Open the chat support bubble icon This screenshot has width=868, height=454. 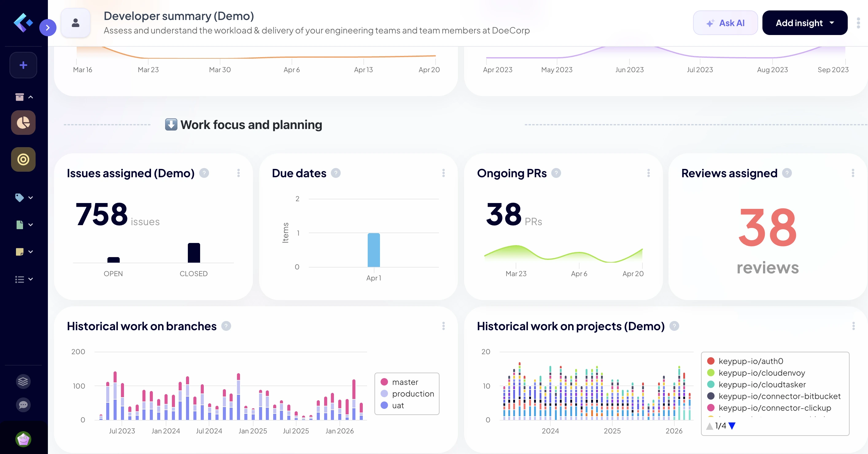coord(23,405)
